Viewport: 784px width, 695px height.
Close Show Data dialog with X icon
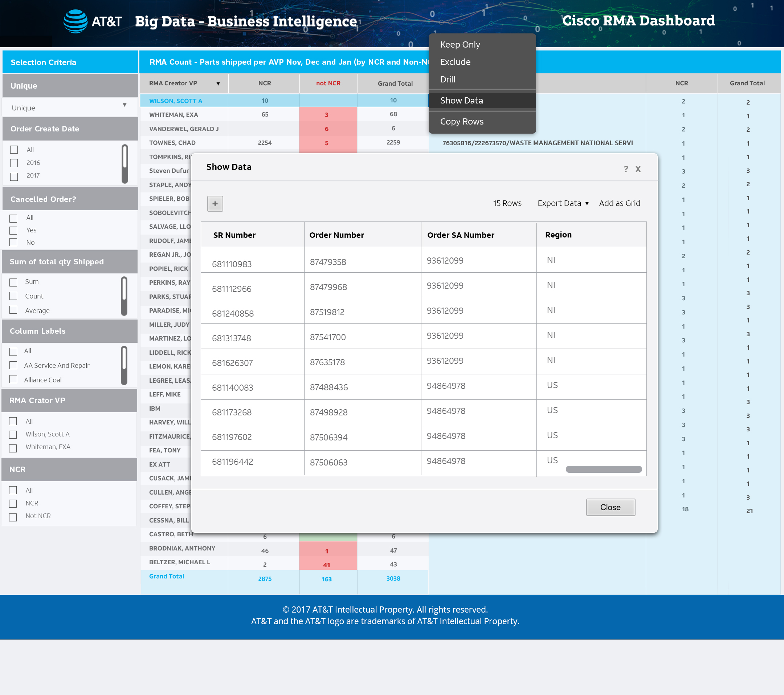click(x=638, y=169)
